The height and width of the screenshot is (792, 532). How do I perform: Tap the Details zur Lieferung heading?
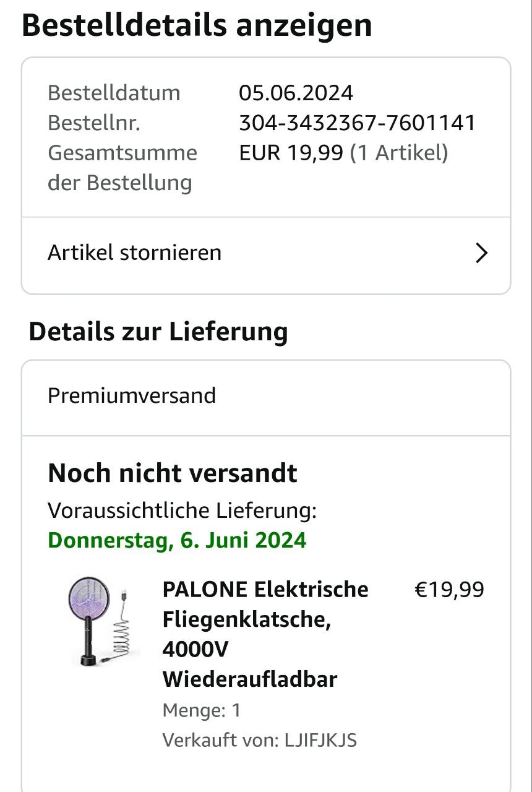click(158, 332)
